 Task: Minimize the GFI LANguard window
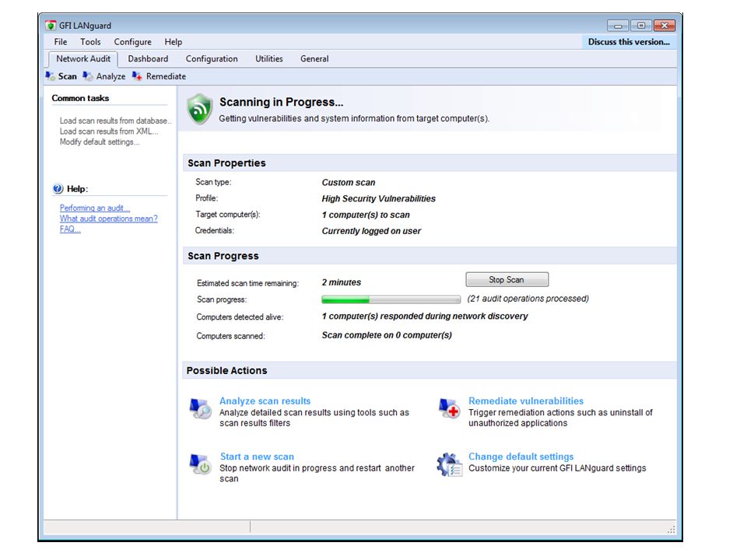(x=618, y=26)
